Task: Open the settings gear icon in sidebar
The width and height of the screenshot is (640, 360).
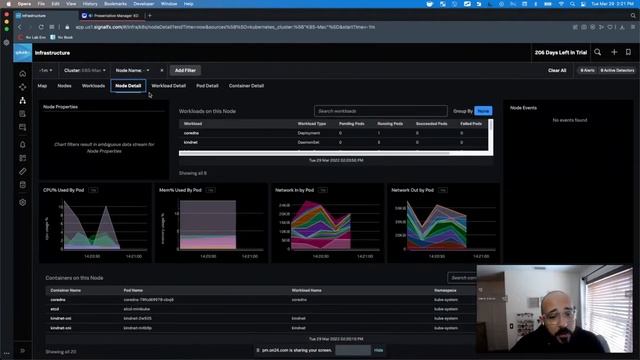Action: click(22, 202)
